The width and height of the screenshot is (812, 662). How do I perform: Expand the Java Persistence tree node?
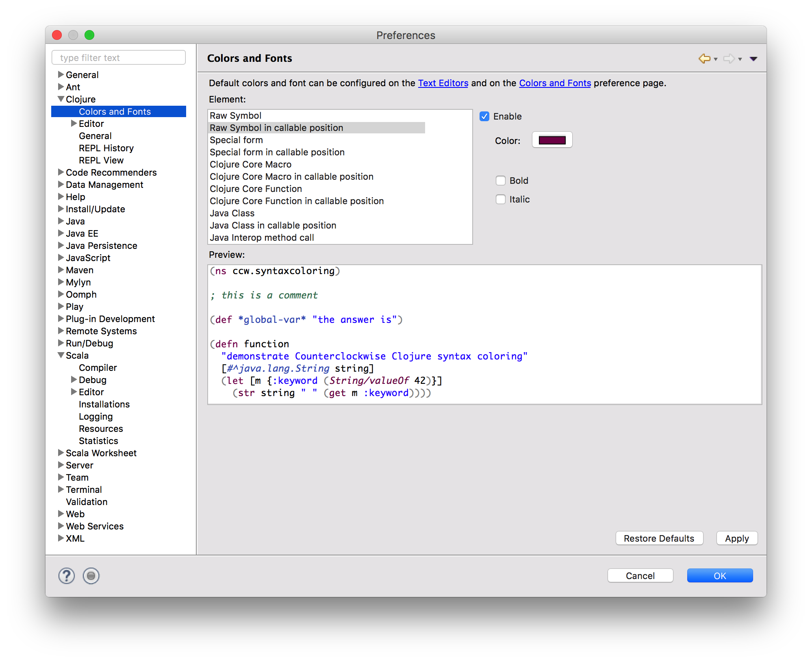(61, 246)
